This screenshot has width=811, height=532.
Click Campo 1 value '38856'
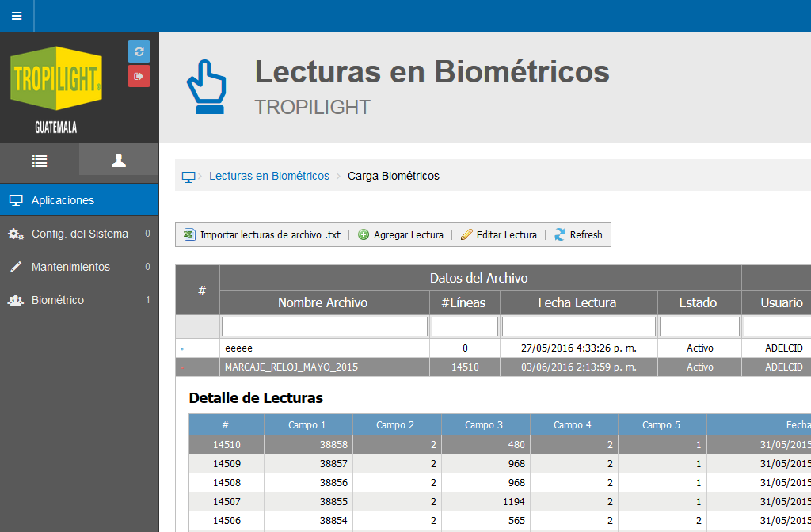[333, 483]
